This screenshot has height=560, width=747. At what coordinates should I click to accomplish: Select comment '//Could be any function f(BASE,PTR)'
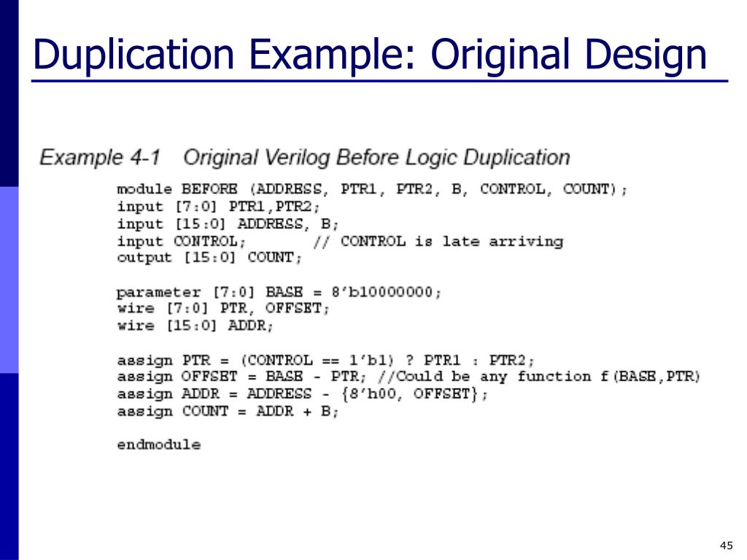click(x=539, y=377)
